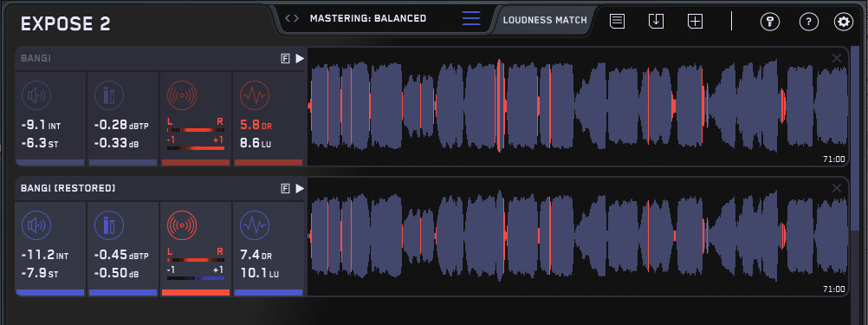The width and height of the screenshot is (868, 325).
Task: Click the 5.8 DR value
Action: (x=256, y=125)
